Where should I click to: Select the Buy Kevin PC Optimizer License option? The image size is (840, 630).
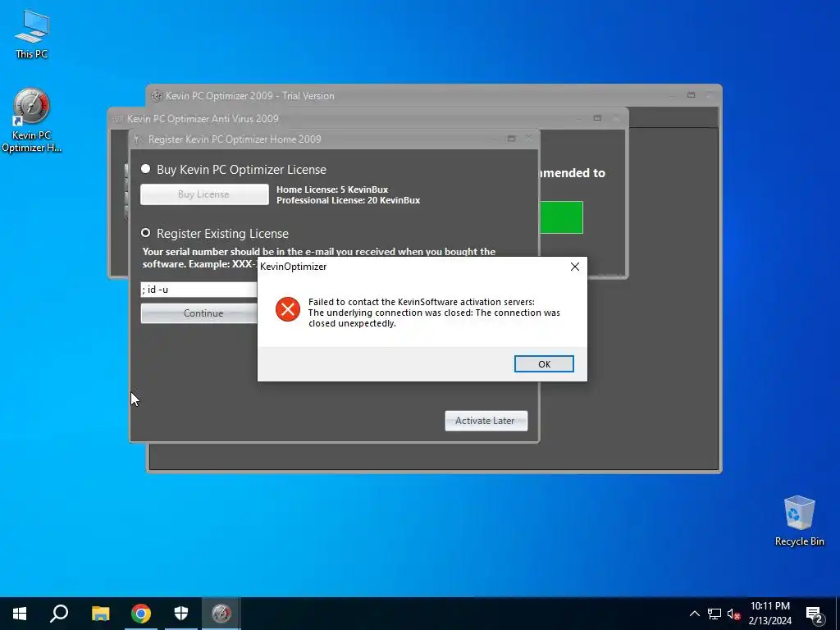click(146, 169)
